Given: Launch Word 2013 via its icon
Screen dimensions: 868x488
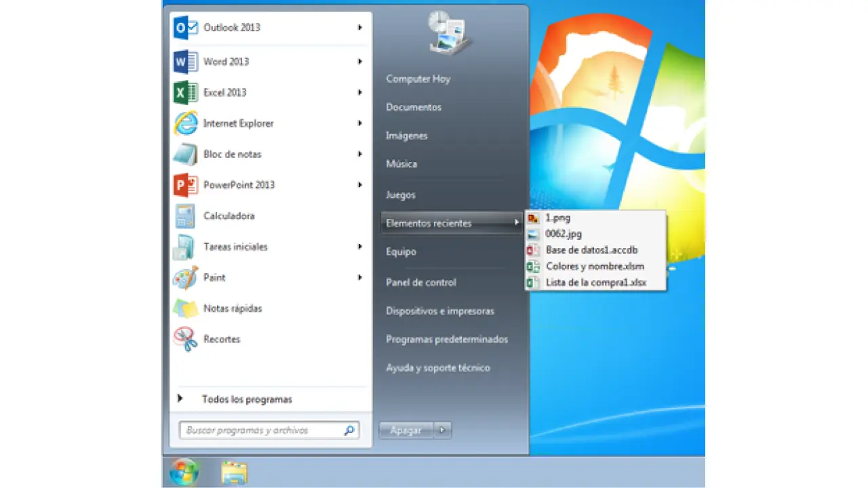Looking at the screenshot, I should point(185,62).
